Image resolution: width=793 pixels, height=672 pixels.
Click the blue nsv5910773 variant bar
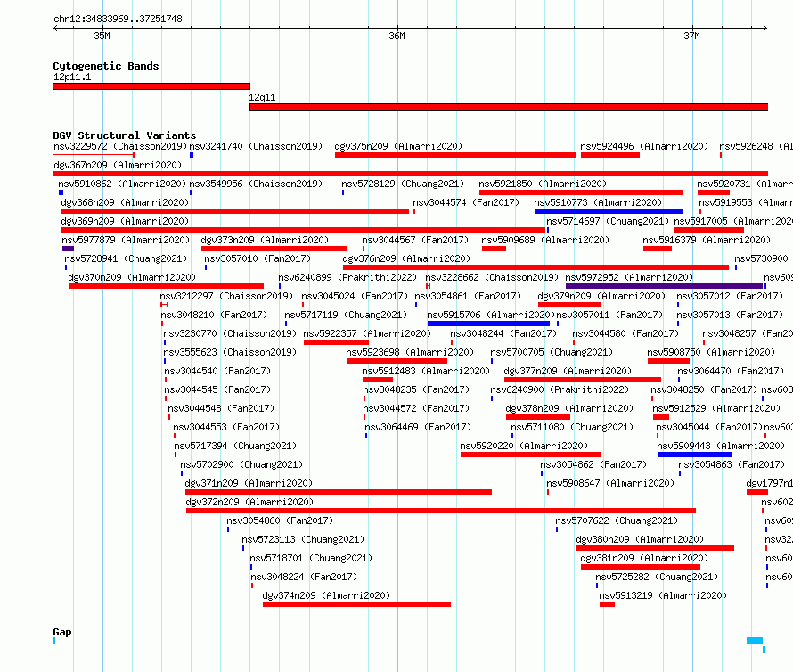click(608, 211)
